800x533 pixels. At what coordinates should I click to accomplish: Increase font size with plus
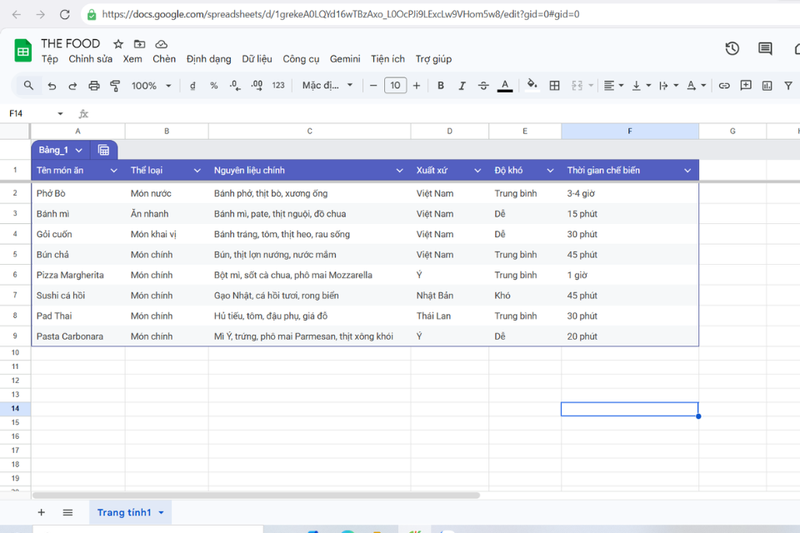pos(416,86)
